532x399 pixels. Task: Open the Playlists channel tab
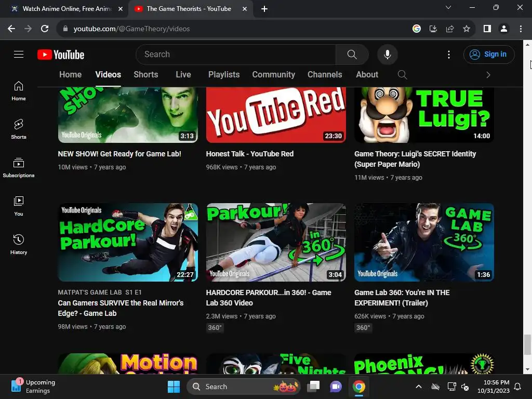[223, 75]
